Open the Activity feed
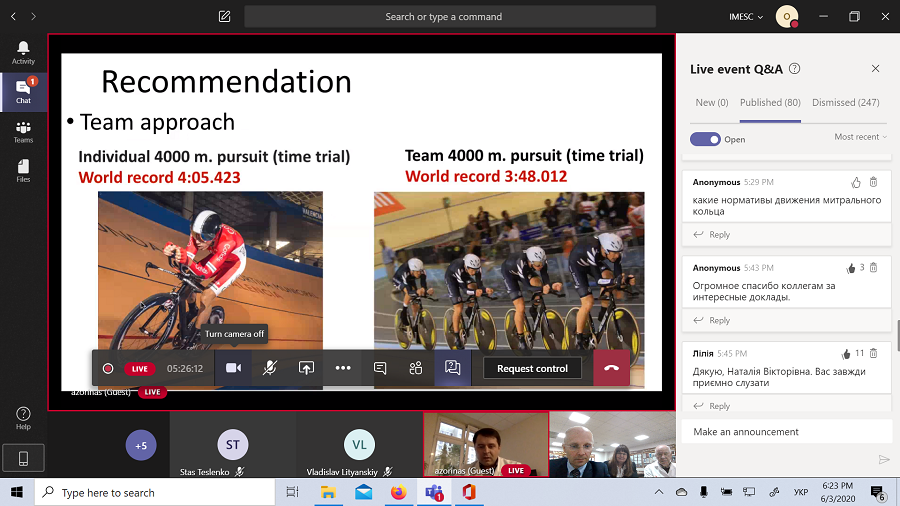Viewport: 900px width, 506px height. [23, 53]
